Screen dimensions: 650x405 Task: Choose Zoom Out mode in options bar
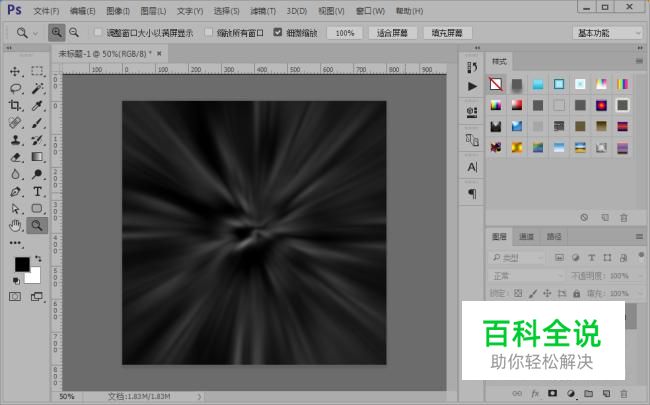[74, 32]
